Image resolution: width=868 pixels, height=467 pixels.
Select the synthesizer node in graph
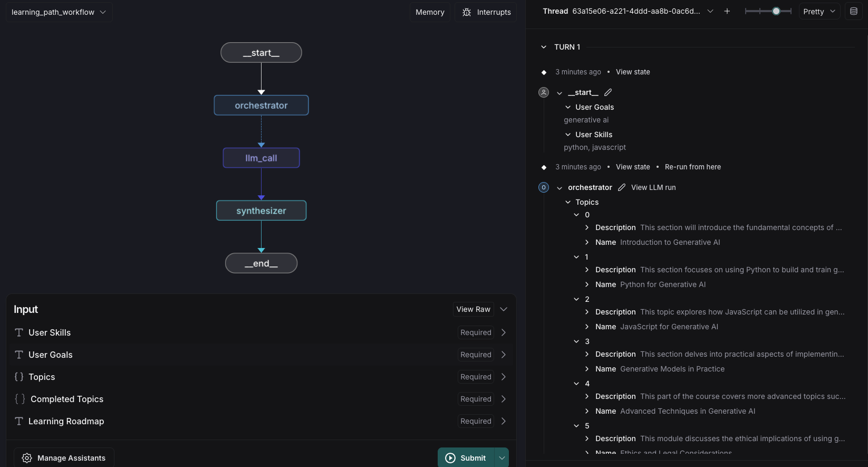[x=261, y=211]
